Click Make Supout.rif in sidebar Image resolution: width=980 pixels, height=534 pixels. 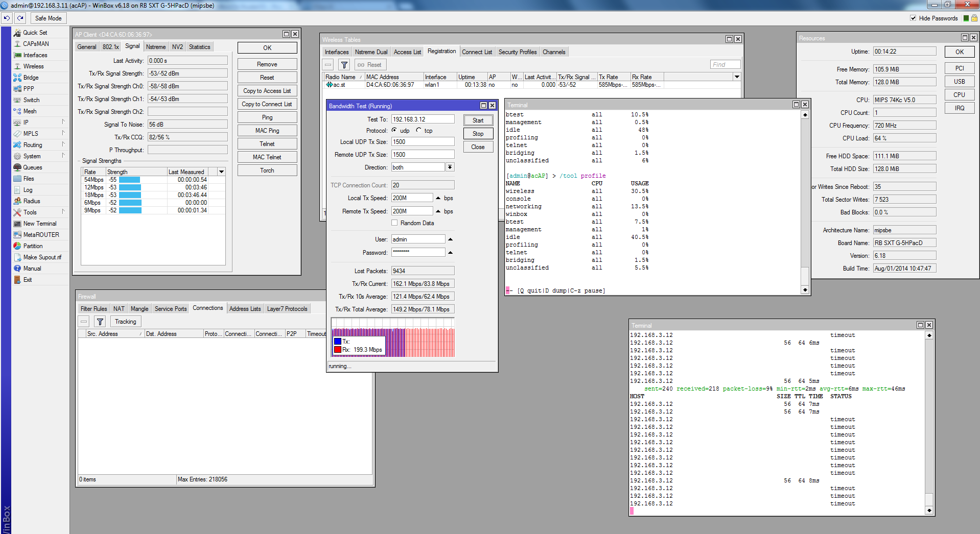click(42, 257)
